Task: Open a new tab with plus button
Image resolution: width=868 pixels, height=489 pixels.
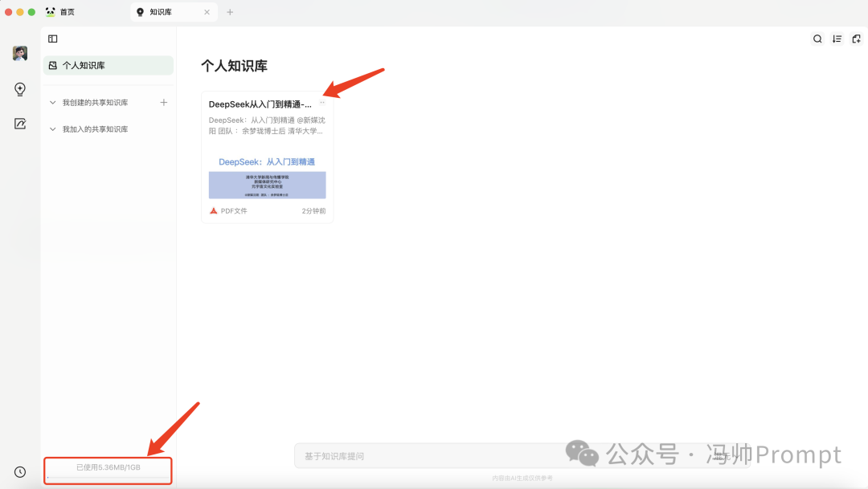Action: 231,11
